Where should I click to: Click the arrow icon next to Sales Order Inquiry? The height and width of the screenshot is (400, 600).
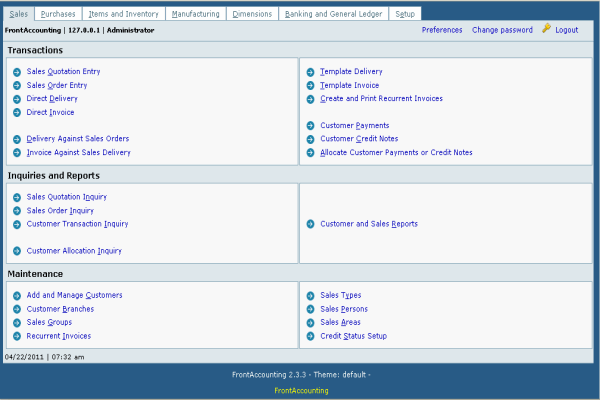coord(17,211)
